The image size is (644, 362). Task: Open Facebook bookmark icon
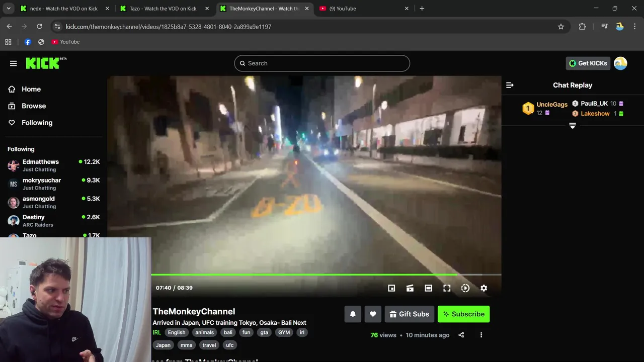pos(28,42)
